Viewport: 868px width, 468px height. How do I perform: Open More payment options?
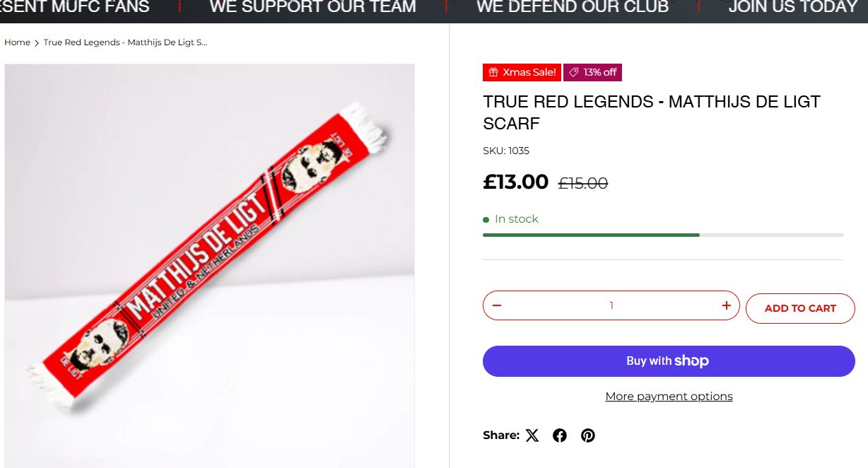pos(669,397)
